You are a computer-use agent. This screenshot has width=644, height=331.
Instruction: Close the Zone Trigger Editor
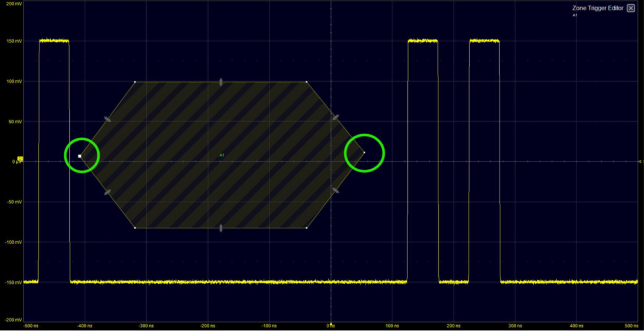(x=630, y=8)
